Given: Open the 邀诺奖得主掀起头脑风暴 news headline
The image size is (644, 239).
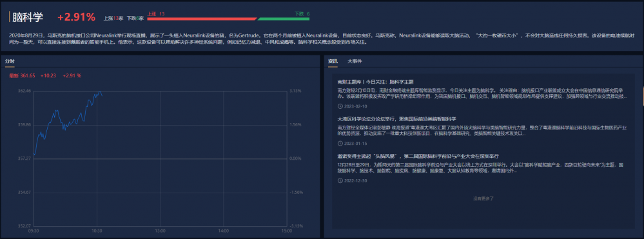Looking at the screenshot, I should (x=418, y=157).
